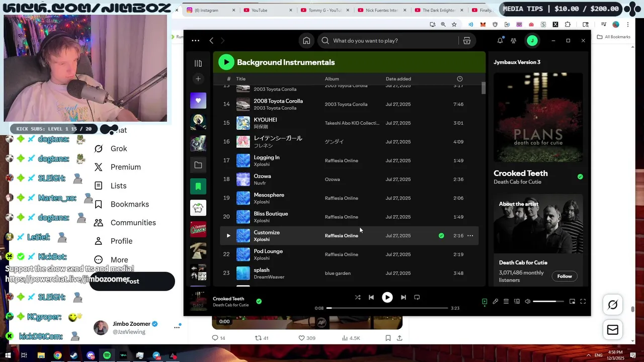Toggle saved check beside Crooked Teeth title in right panel

coord(580,177)
